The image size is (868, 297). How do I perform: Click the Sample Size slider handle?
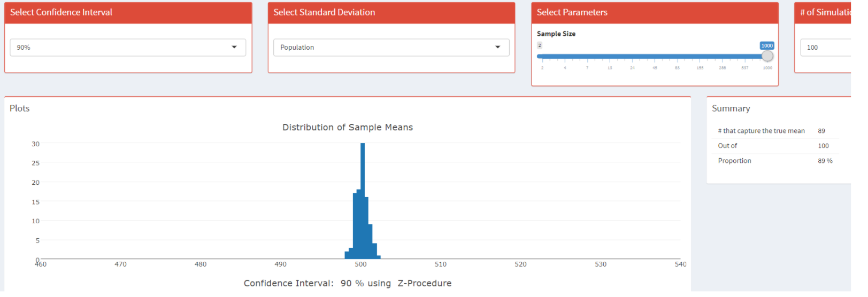(x=767, y=56)
